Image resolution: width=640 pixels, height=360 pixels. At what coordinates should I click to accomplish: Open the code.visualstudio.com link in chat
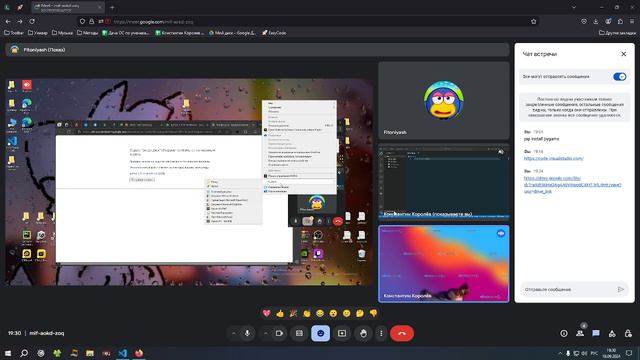click(553, 158)
